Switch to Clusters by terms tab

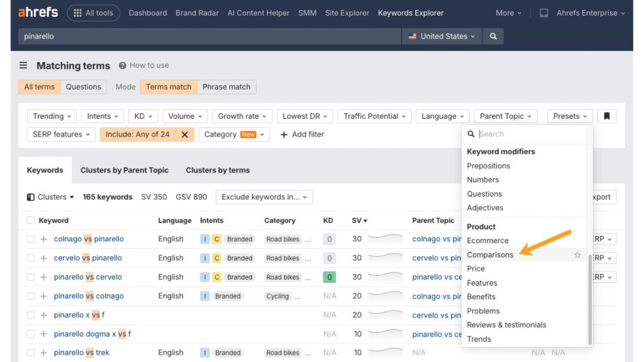[218, 170]
